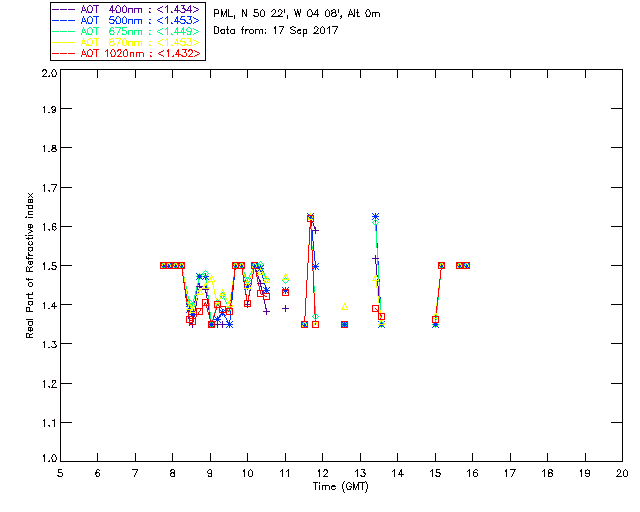Click the legend entry AOT 870nm <1.453>
This screenshot has width=640, height=512.
[x=127, y=42]
